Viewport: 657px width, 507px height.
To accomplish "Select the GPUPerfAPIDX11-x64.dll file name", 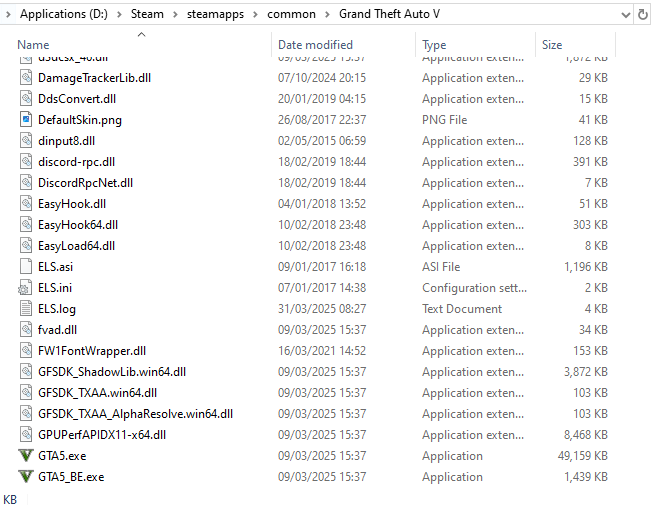I will pyautogui.click(x=102, y=435).
